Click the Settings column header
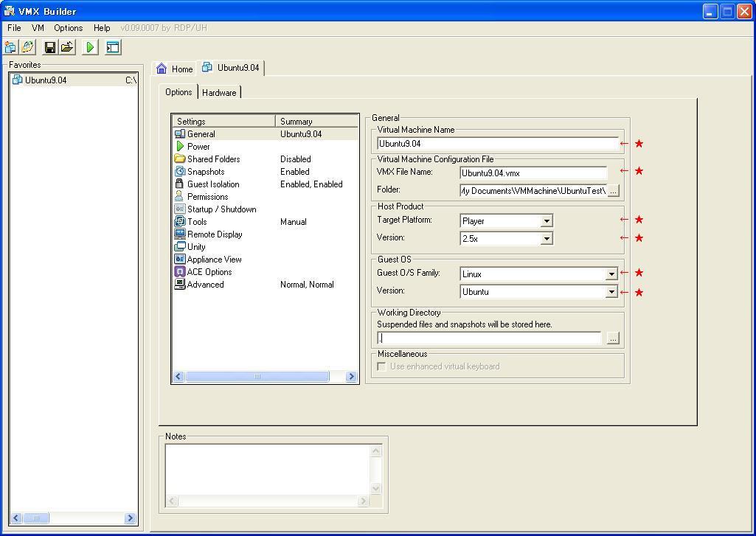The width and height of the screenshot is (756, 536). point(223,121)
